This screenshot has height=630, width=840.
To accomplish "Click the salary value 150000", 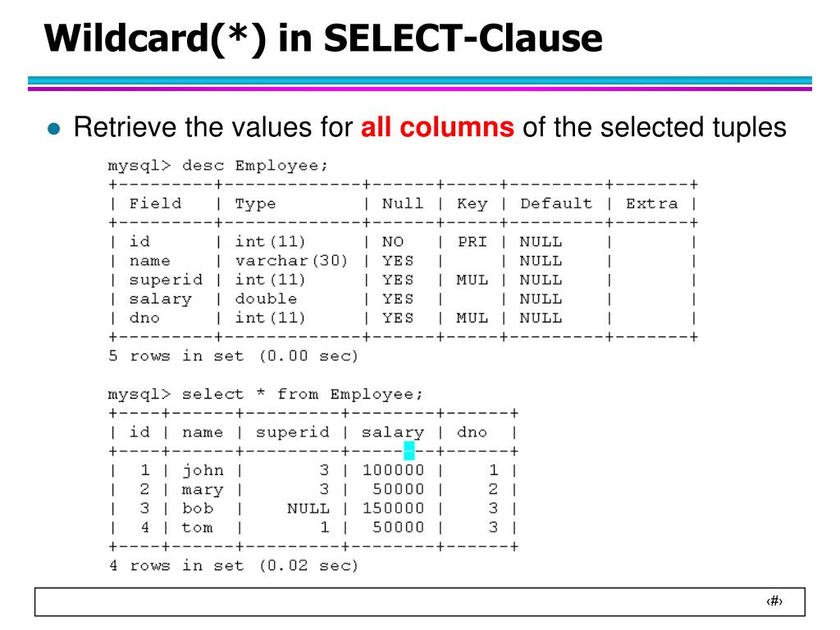I will [x=393, y=509].
